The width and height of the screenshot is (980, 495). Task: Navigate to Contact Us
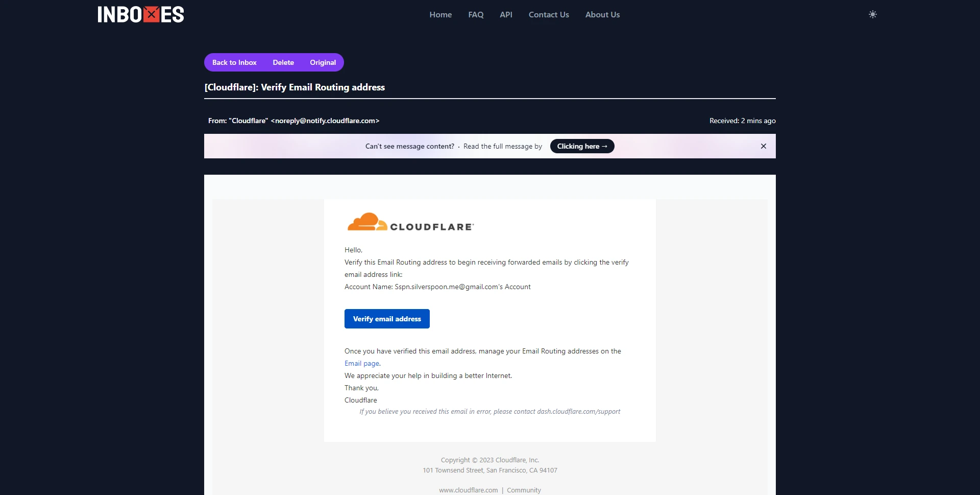pyautogui.click(x=548, y=15)
